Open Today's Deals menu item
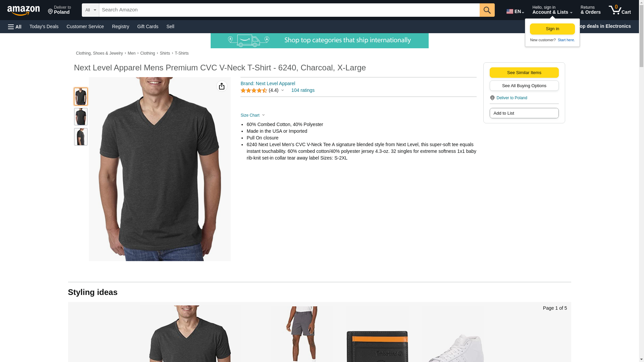 pos(44,26)
